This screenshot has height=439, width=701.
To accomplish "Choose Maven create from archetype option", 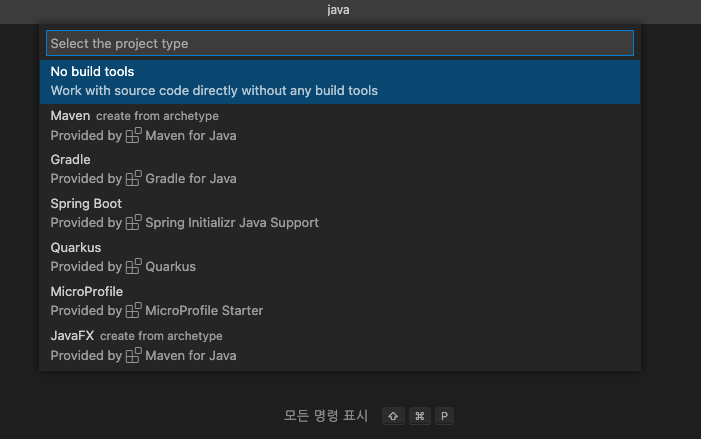I will [340, 126].
